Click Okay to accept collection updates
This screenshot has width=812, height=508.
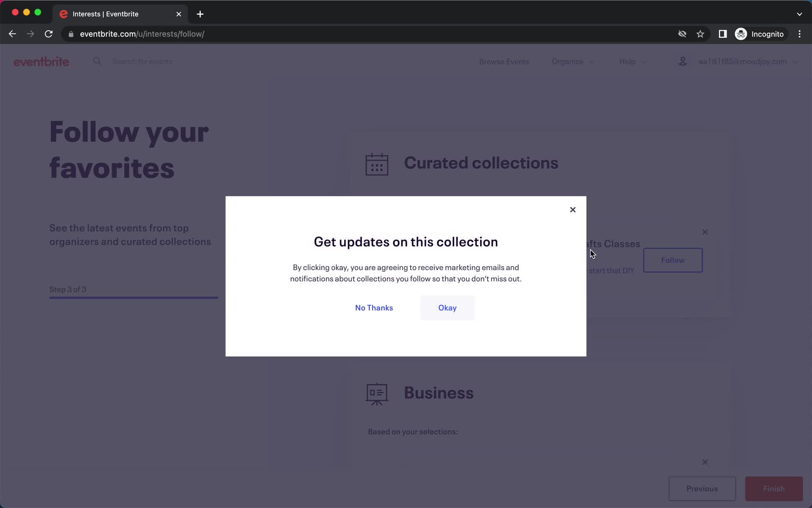(x=447, y=307)
